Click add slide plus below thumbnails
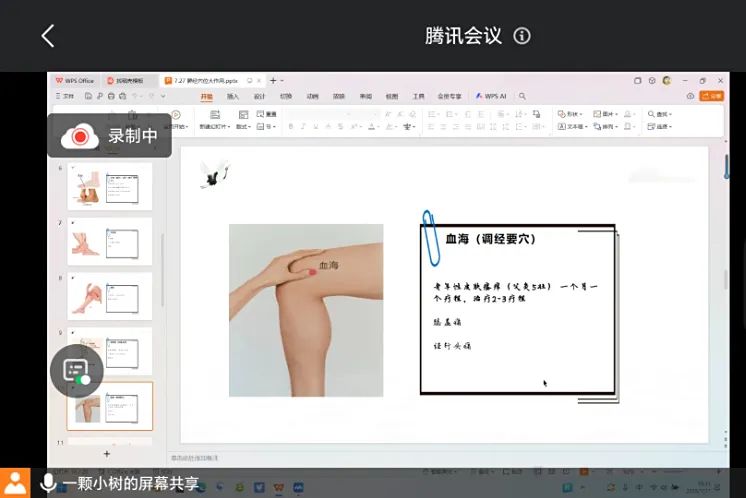Image resolution: width=746 pixels, height=498 pixels. click(x=107, y=453)
